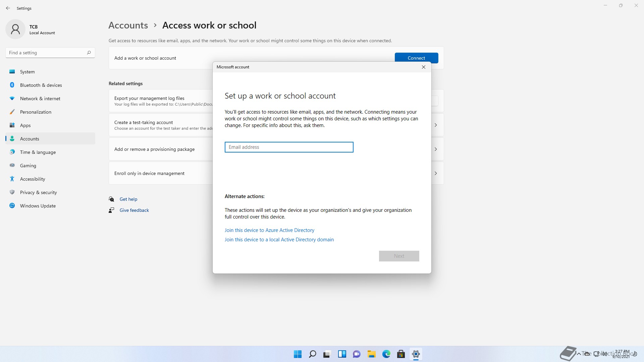Viewport: 644px width, 362px height.
Task: Click the Settings gear icon on the taskbar
Action: tap(416, 354)
